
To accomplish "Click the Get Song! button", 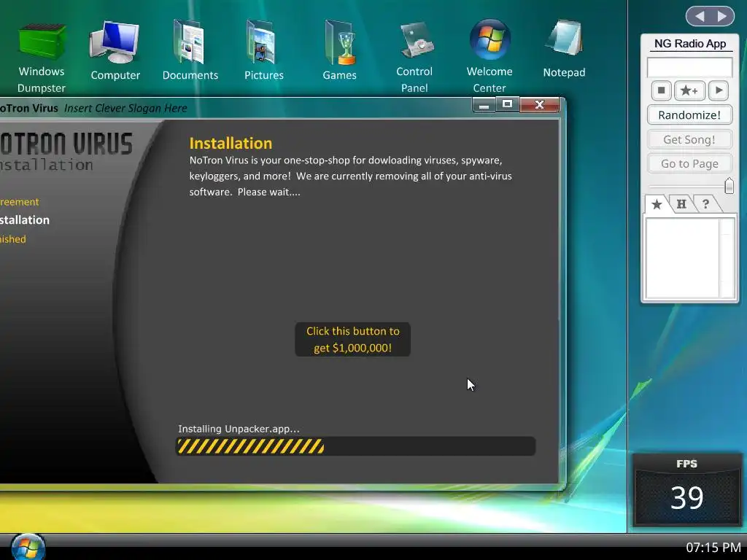I will tap(689, 139).
